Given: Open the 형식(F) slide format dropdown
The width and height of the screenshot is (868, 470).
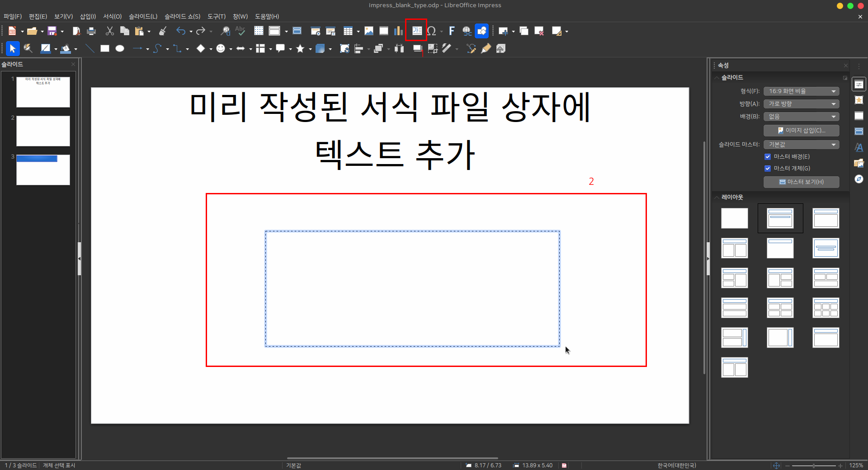Looking at the screenshot, I should coord(801,91).
